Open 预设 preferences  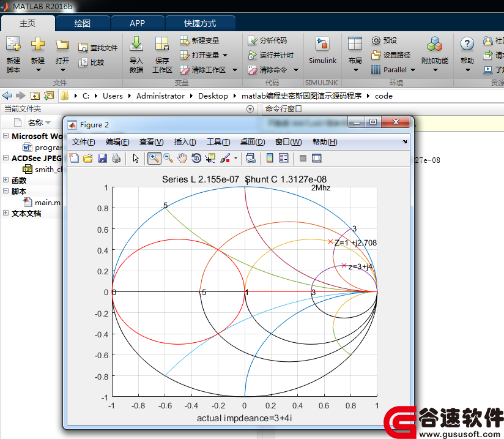[385, 40]
